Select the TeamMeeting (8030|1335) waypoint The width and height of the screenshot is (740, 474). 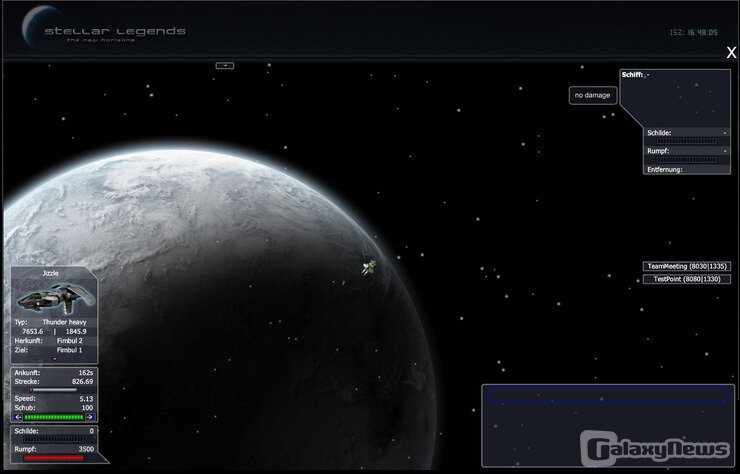click(x=686, y=267)
